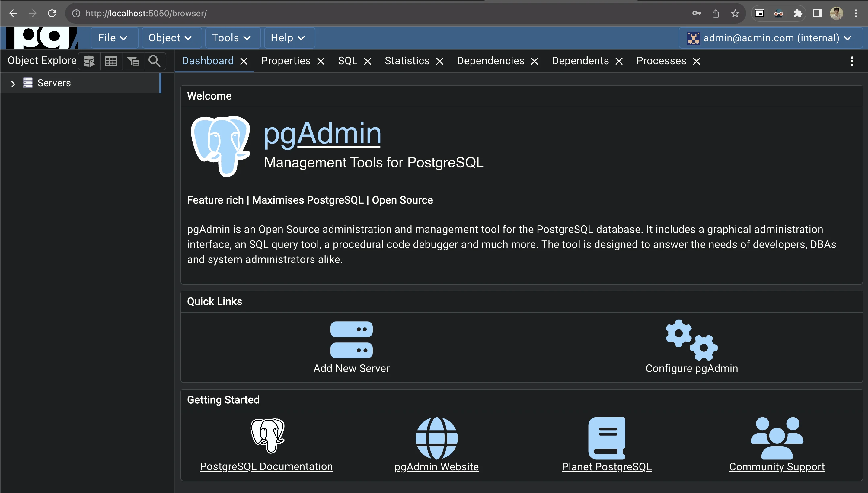This screenshot has height=493, width=868.
Task: Open the Help menu dropdown
Action: pyautogui.click(x=289, y=38)
